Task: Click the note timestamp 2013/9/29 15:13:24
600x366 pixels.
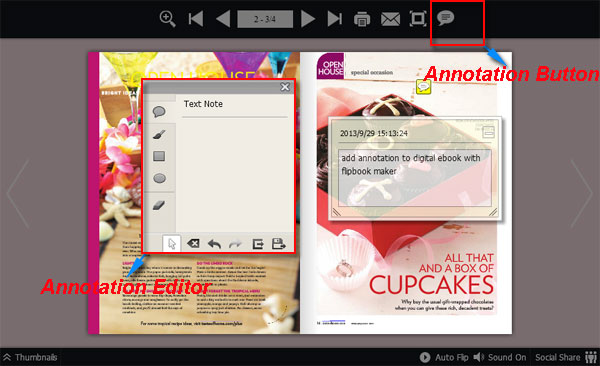Action: (374, 133)
